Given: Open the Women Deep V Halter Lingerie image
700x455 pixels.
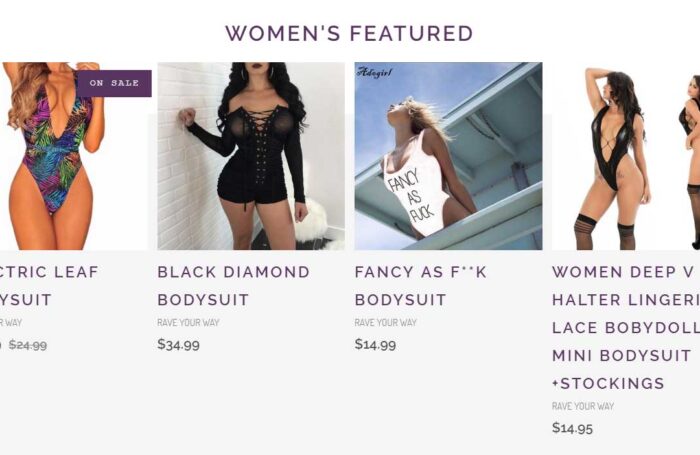Looking at the screenshot, I should click(x=626, y=156).
